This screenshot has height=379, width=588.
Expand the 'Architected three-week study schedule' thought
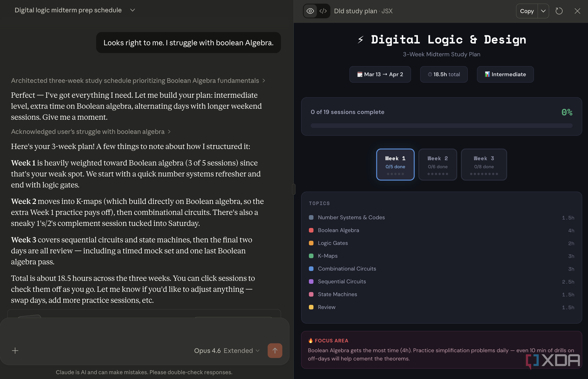[x=138, y=81]
